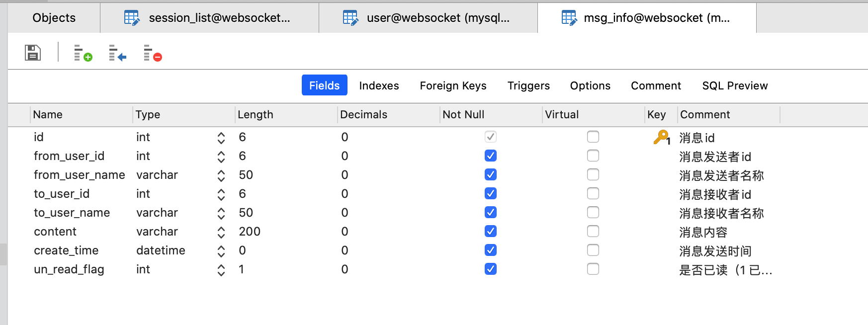Select the to_user_name field name cell
The width and height of the screenshot is (868, 325).
point(72,213)
